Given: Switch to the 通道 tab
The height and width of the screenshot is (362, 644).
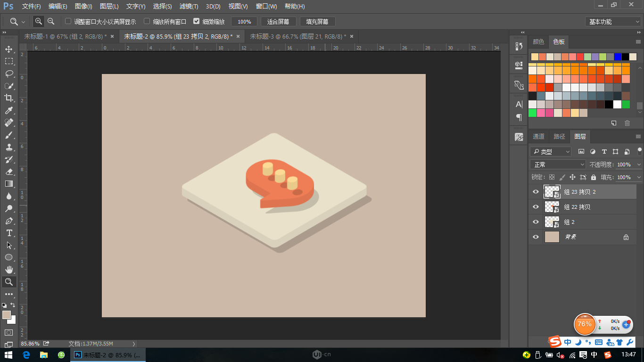Looking at the screenshot, I should [x=538, y=136].
